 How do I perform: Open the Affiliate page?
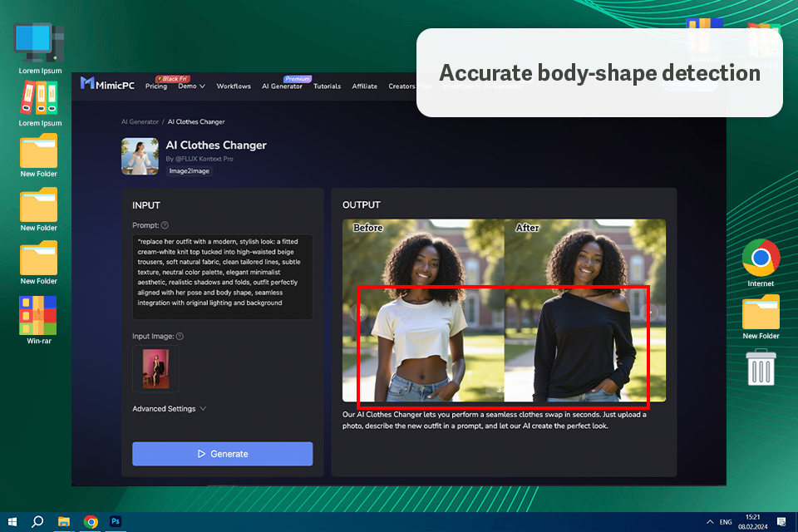click(364, 86)
